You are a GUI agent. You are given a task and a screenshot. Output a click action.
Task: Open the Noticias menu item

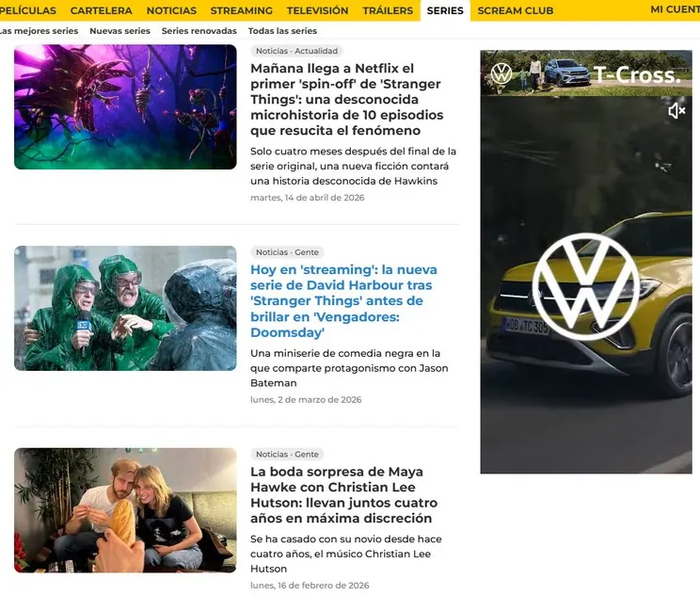[x=171, y=10]
